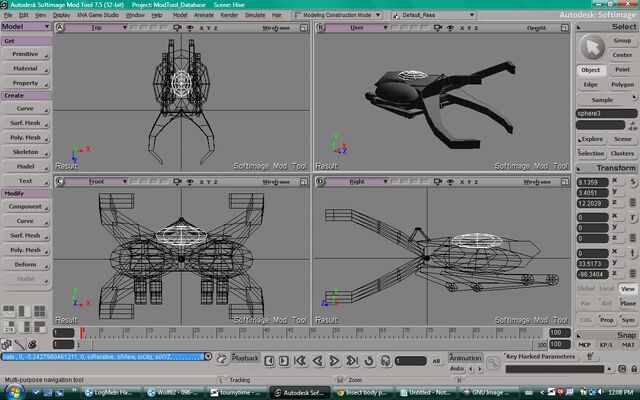Click the Select arrow tool icon
Screen dimensions: 640x400
point(592,48)
